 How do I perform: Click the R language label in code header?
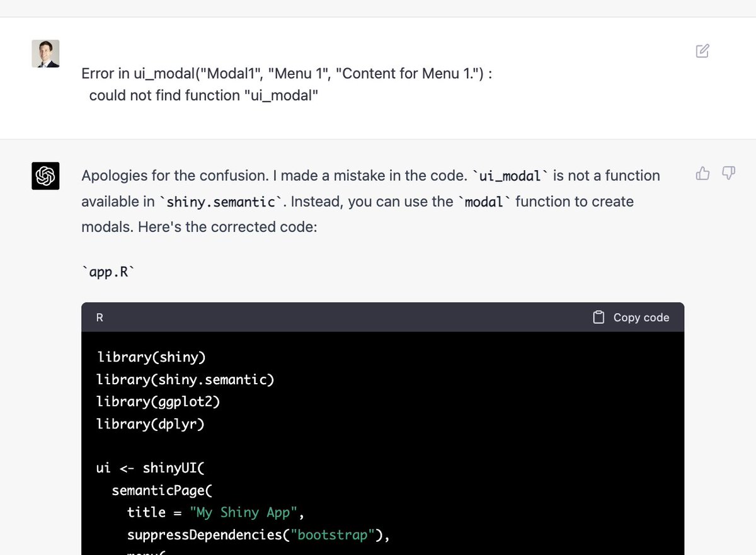(x=100, y=318)
